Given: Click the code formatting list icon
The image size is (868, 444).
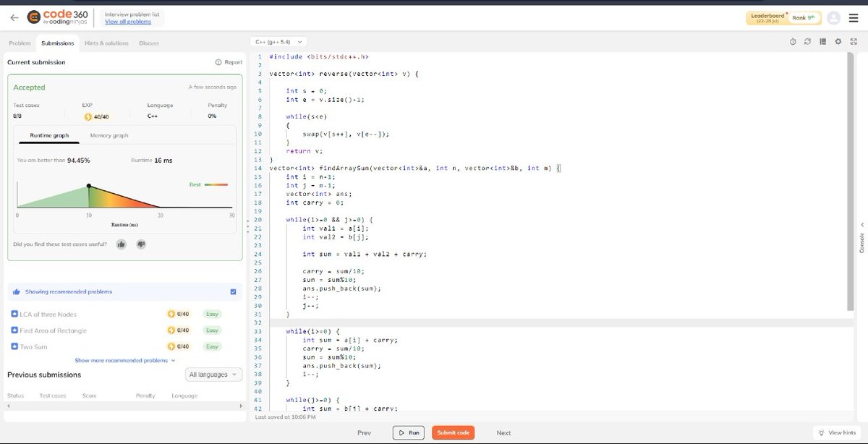Looking at the screenshot, I should point(822,42).
